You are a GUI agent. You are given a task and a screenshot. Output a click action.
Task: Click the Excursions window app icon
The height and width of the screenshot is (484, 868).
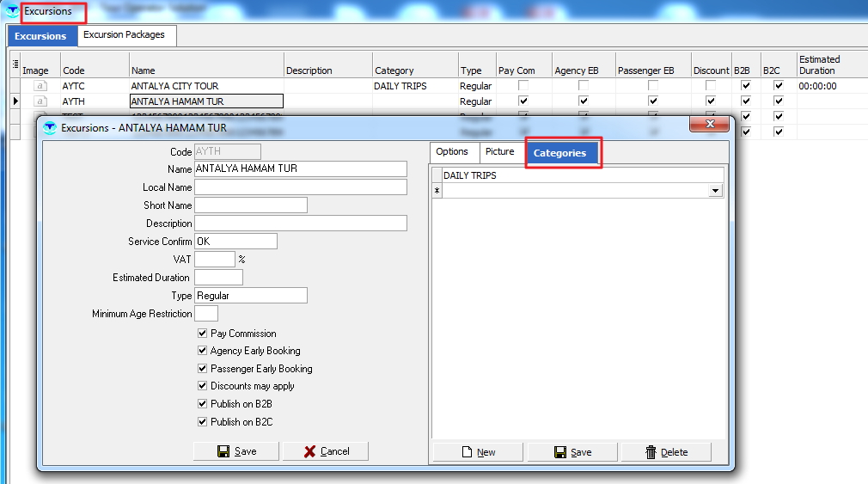(12, 12)
